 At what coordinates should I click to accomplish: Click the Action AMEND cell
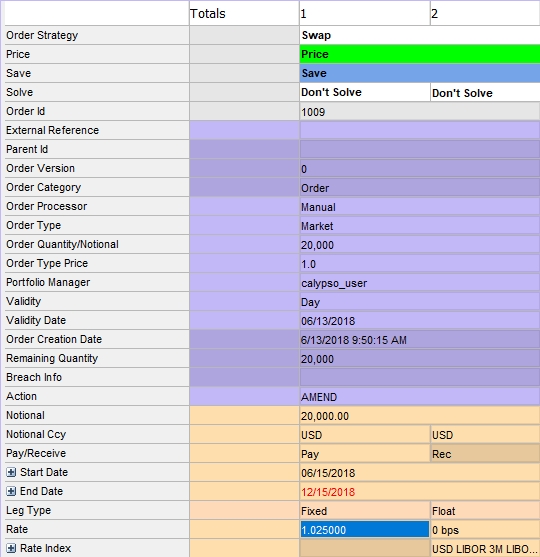point(420,396)
